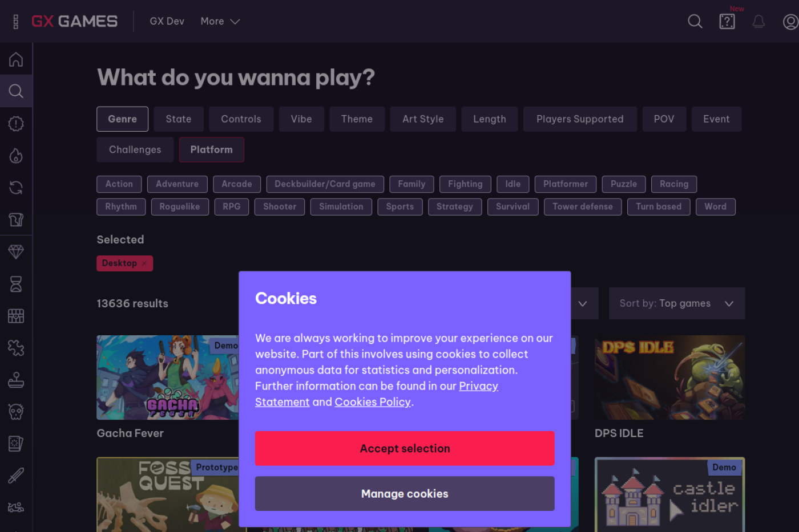Image resolution: width=799 pixels, height=532 pixels.
Task: Open the Cookies Policy link
Action: [373, 402]
